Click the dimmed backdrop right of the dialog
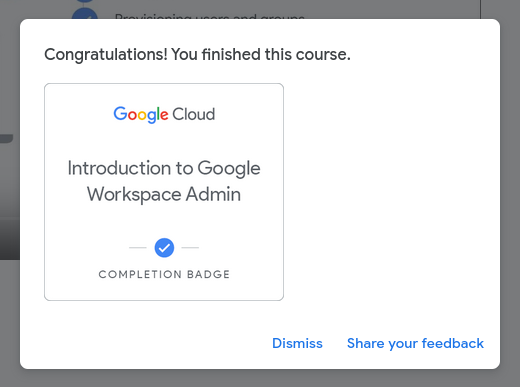 [510, 193]
